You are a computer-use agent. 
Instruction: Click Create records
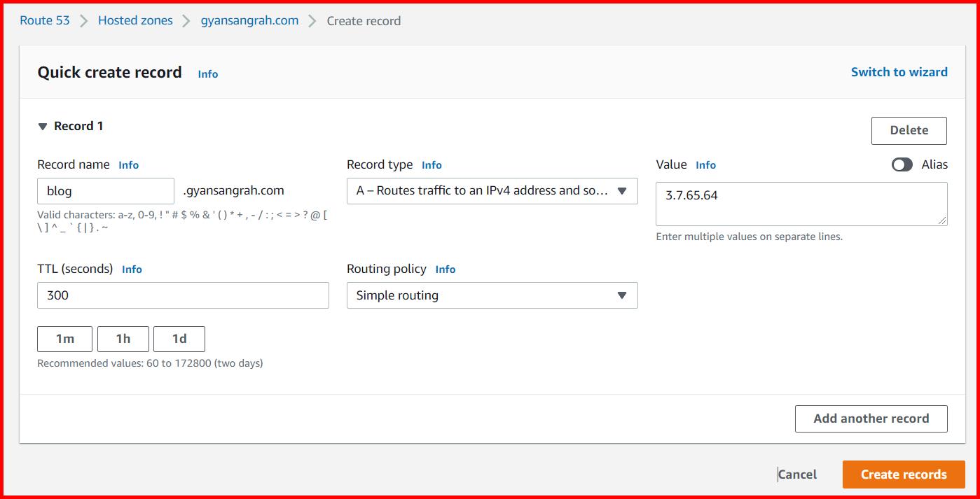tap(903, 474)
